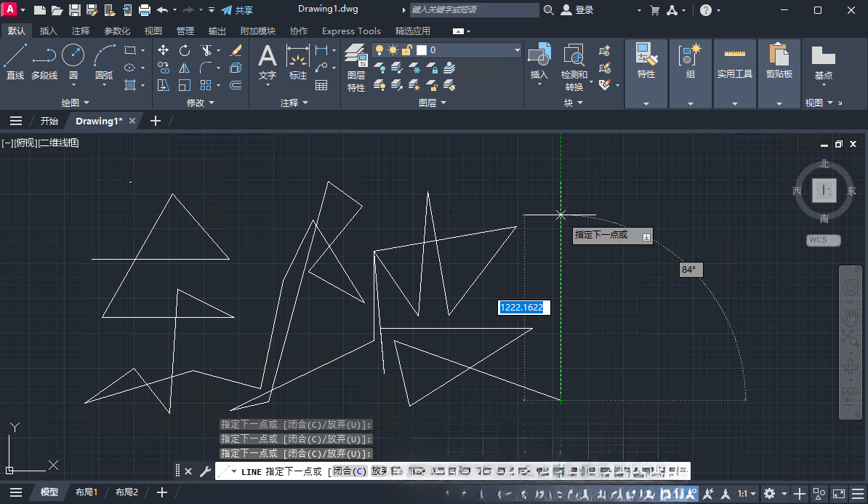Click the Rectangular Array icon
The image size is (868, 504).
point(206,85)
